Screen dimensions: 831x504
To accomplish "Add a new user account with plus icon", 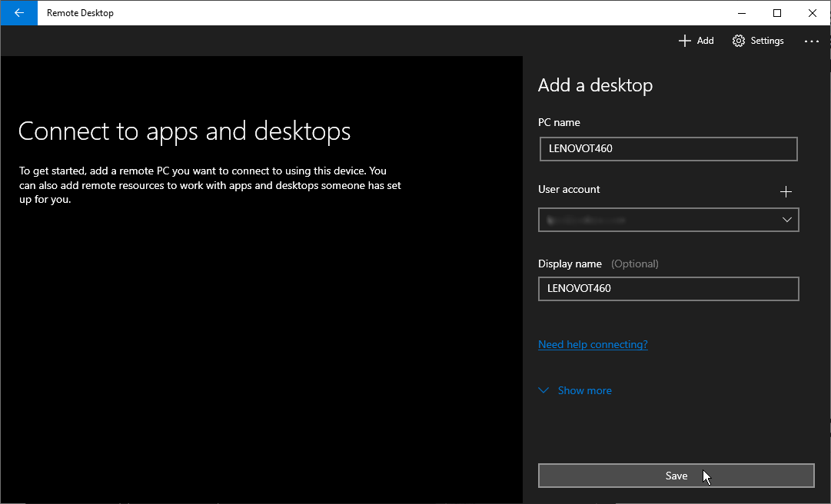I will (x=786, y=191).
